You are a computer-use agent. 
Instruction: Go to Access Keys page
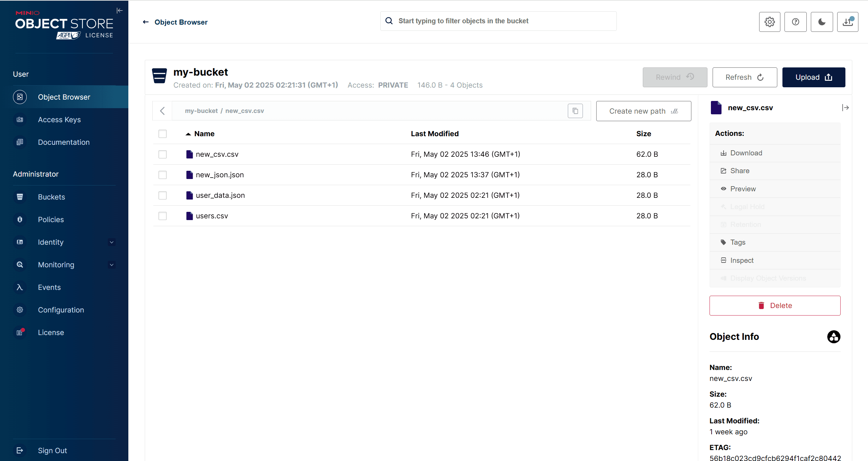[59, 120]
